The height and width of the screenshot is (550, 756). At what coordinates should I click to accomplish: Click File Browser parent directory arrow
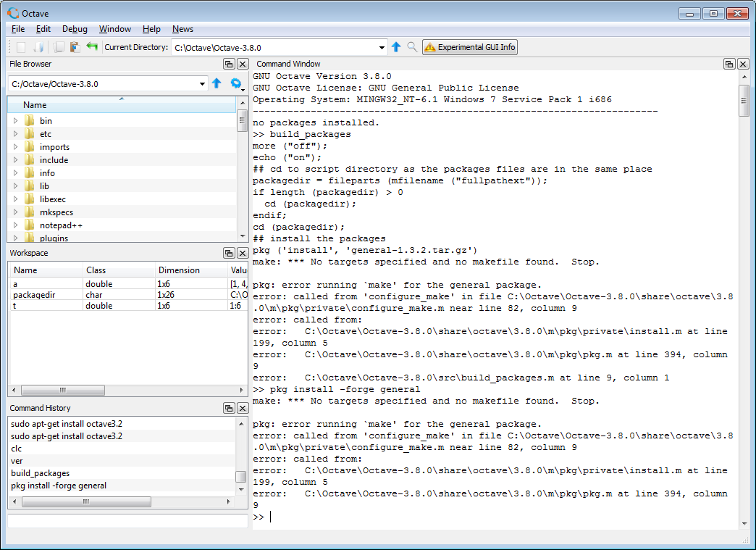point(217,84)
